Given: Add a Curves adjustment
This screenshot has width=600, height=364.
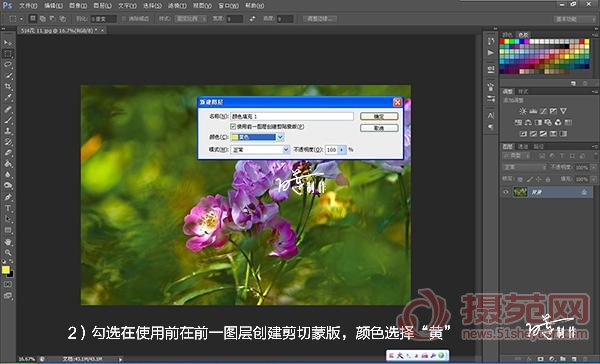Looking at the screenshot, I should pyautogui.click(x=543, y=111).
